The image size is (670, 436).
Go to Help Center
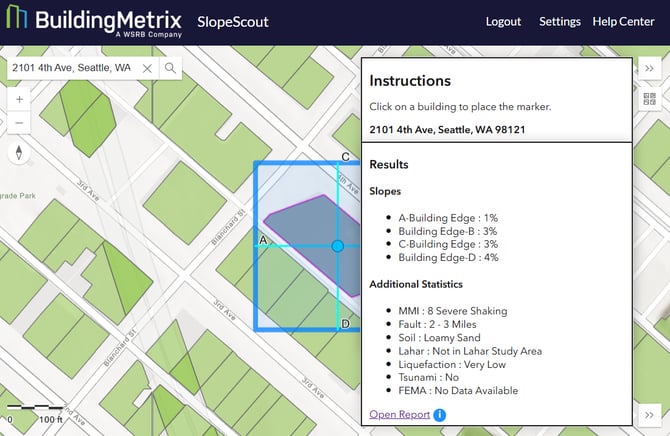tap(623, 22)
